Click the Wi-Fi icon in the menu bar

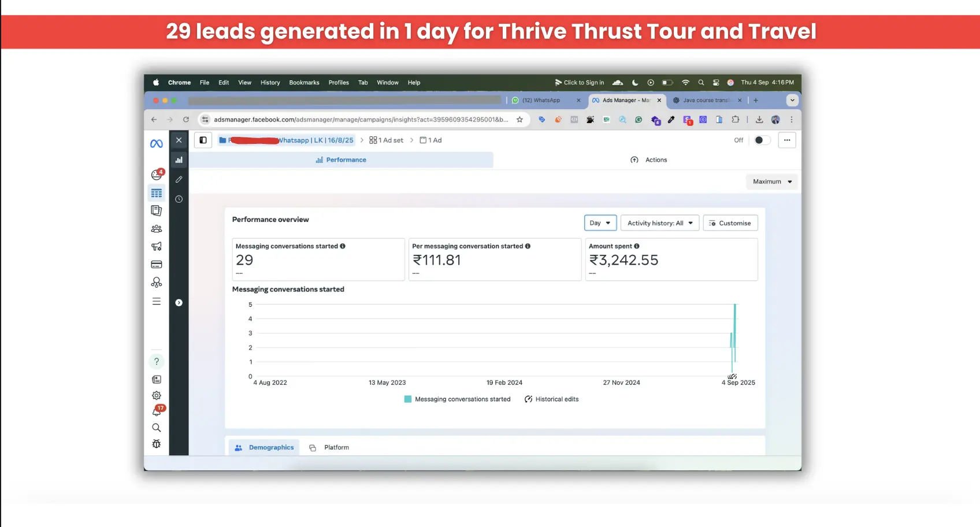tap(685, 83)
